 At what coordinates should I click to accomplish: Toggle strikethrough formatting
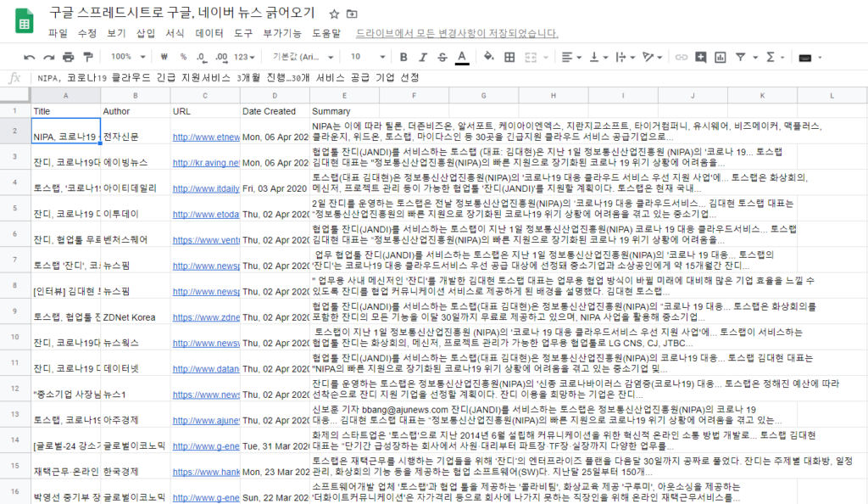pyautogui.click(x=442, y=57)
